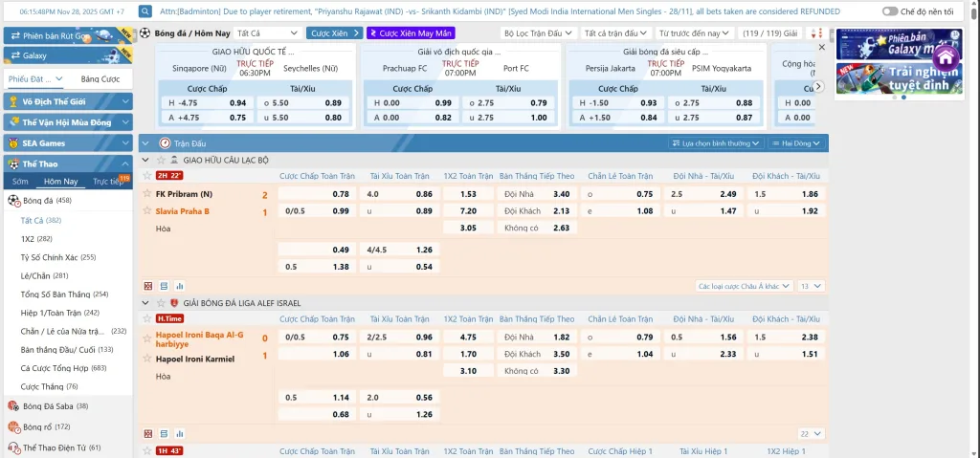
Task: Open the statistics chart icon under the FK Pribram match
Action: pyautogui.click(x=179, y=286)
